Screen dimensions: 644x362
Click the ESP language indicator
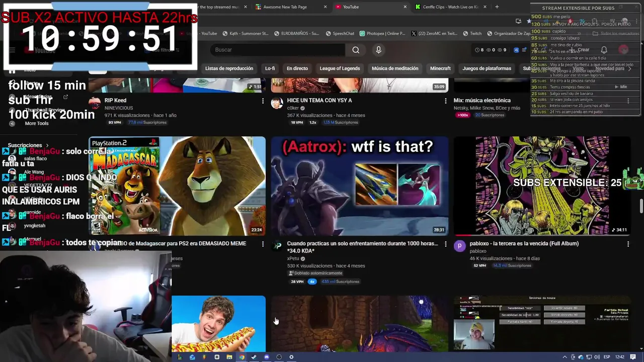[x=607, y=357]
